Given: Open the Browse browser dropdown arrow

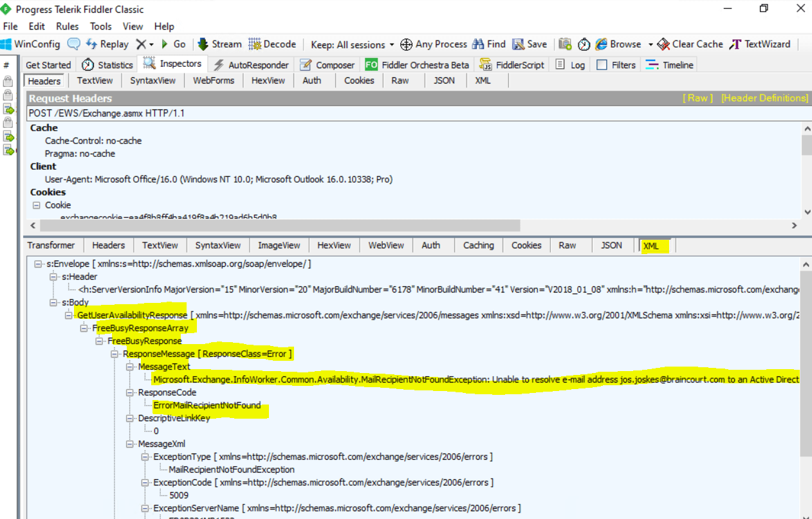Looking at the screenshot, I should (651, 44).
